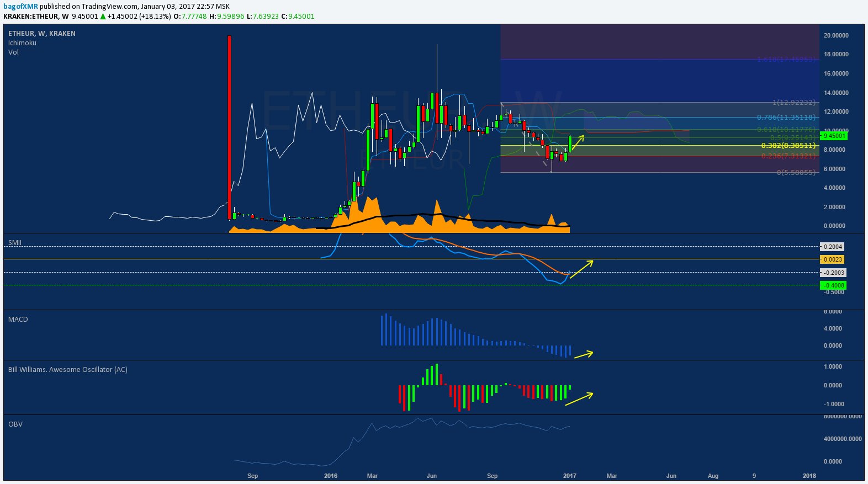
Task: Click the 1.0000 label on Awesome Oscillator axis
Action: point(833,367)
